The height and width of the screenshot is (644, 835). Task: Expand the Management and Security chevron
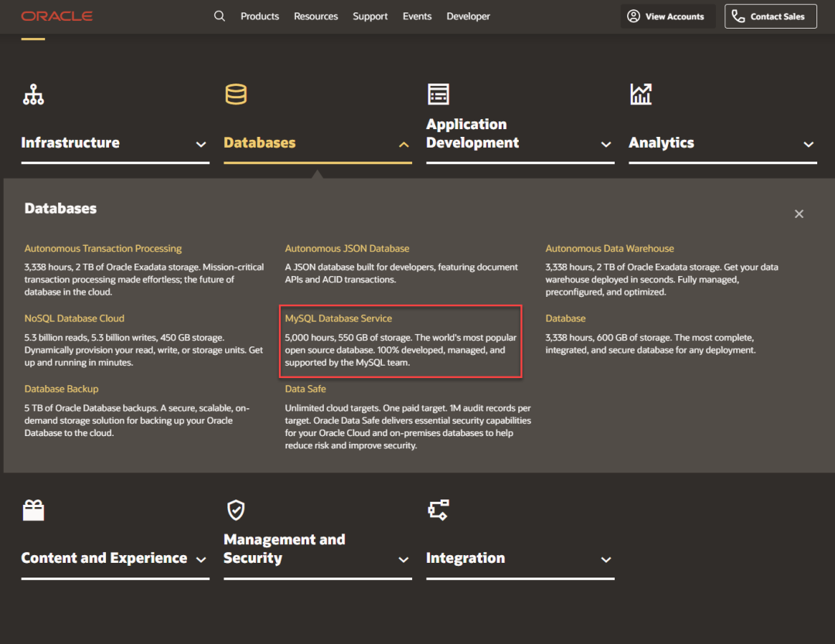coord(404,559)
